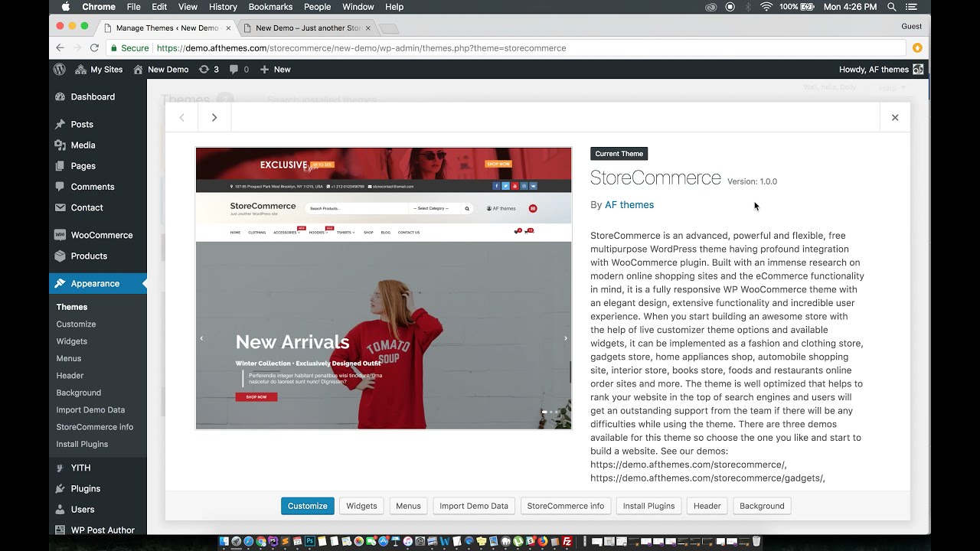The image size is (980, 551).
Task: Click the Wi-Fi status icon
Action: pos(766,7)
